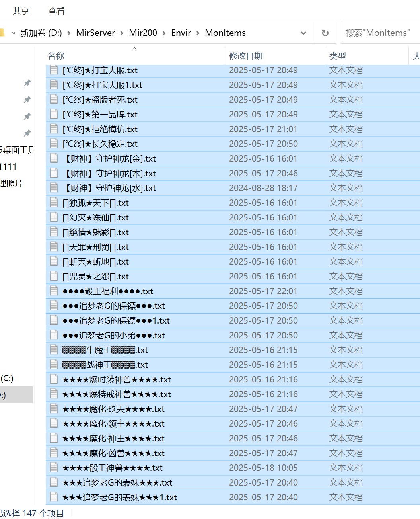Click the 新加卷 (D:) breadcrumb
420x519 pixels.
pyautogui.click(x=41, y=33)
